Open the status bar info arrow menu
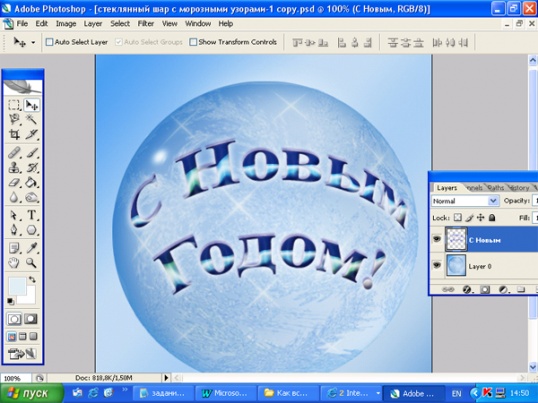 pos(166,378)
